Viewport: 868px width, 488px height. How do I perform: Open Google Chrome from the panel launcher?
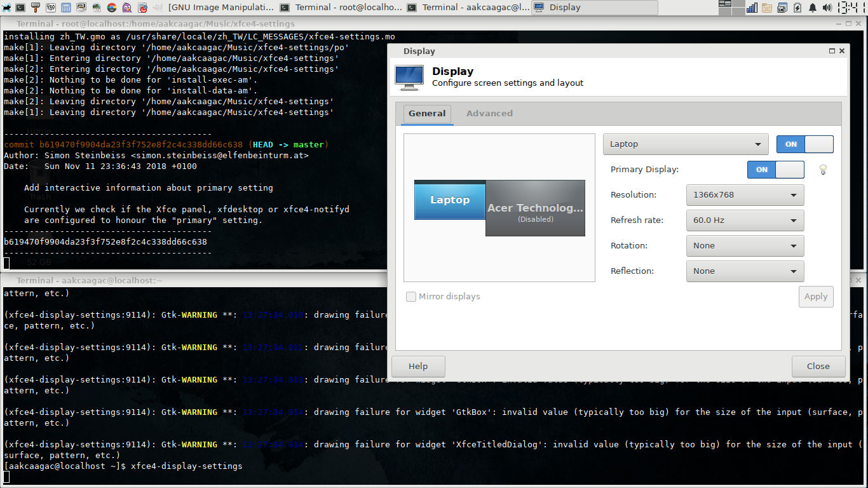tap(112, 8)
